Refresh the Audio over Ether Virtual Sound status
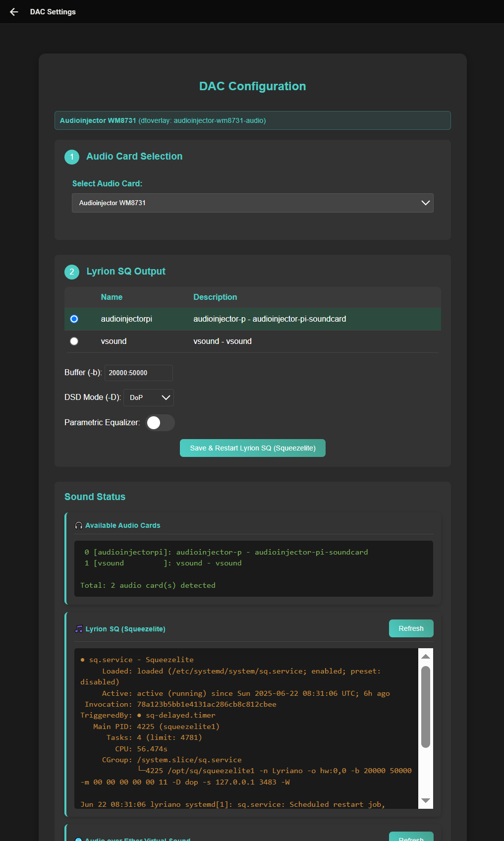 click(411, 837)
